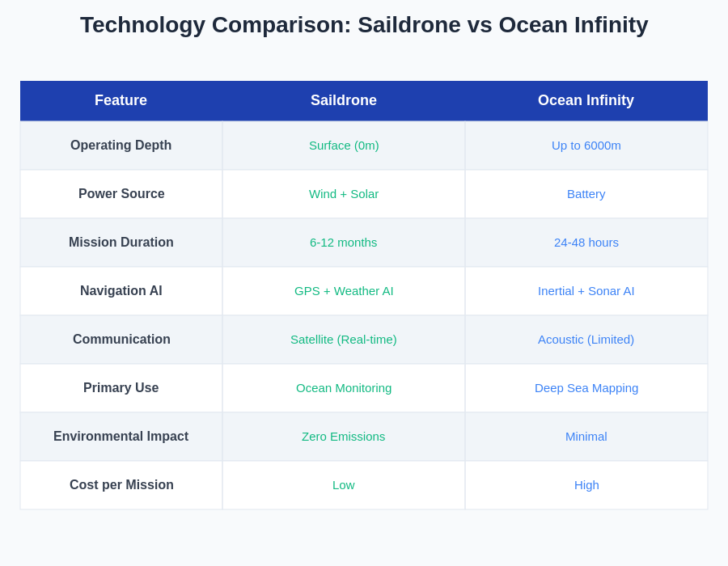Select the 24-48 hours cell
This screenshot has height=566, width=728.
pyautogui.click(x=586, y=243)
